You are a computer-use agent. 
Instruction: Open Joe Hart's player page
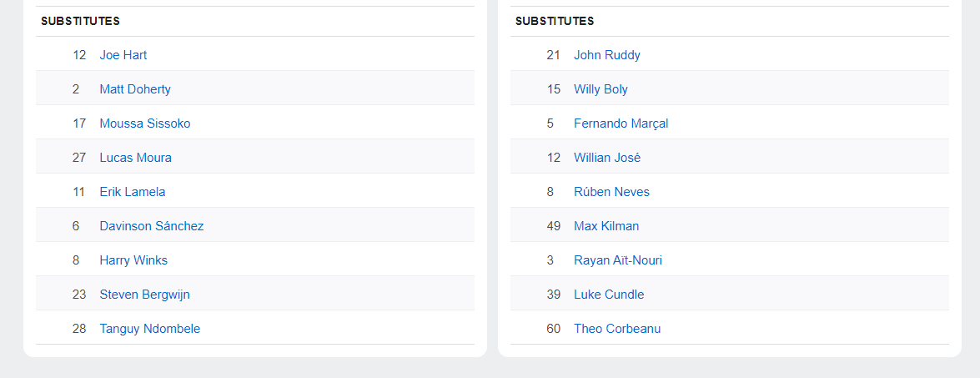click(x=123, y=55)
